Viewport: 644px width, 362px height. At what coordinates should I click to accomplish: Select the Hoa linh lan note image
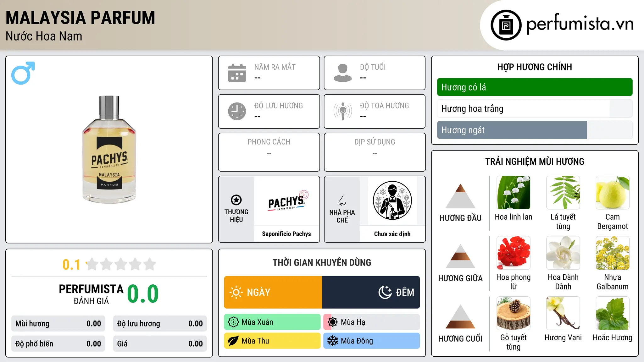click(514, 193)
